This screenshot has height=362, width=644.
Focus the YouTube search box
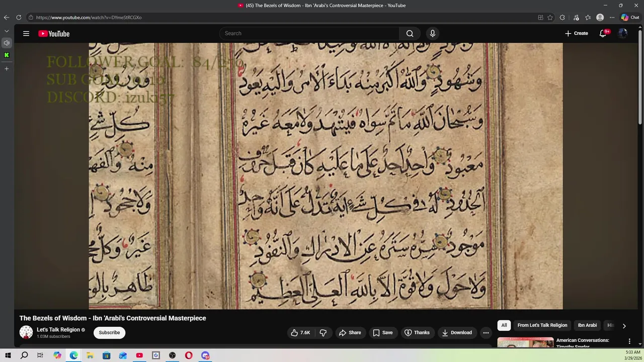point(309,34)
